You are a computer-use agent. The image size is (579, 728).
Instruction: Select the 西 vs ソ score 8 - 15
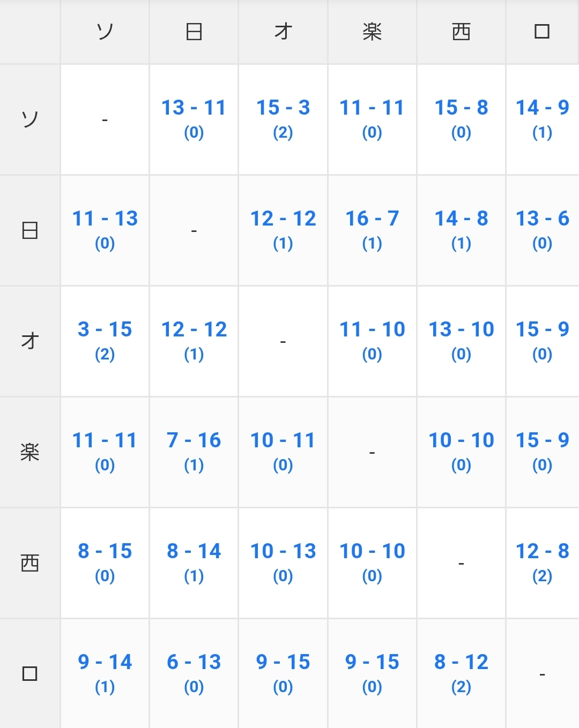point(105,552)
